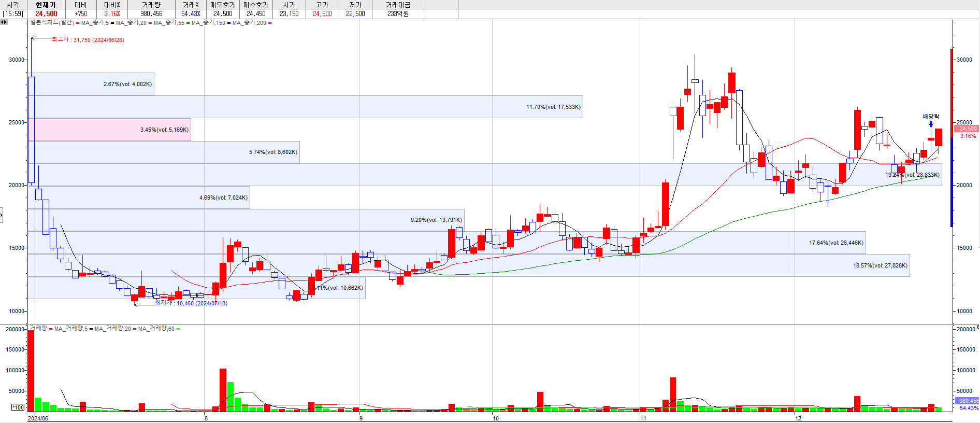980x423 pixels.
Task: Click the 5.74%(vol: 8,602K) profile bar label
Action: [x=273, y=152]
